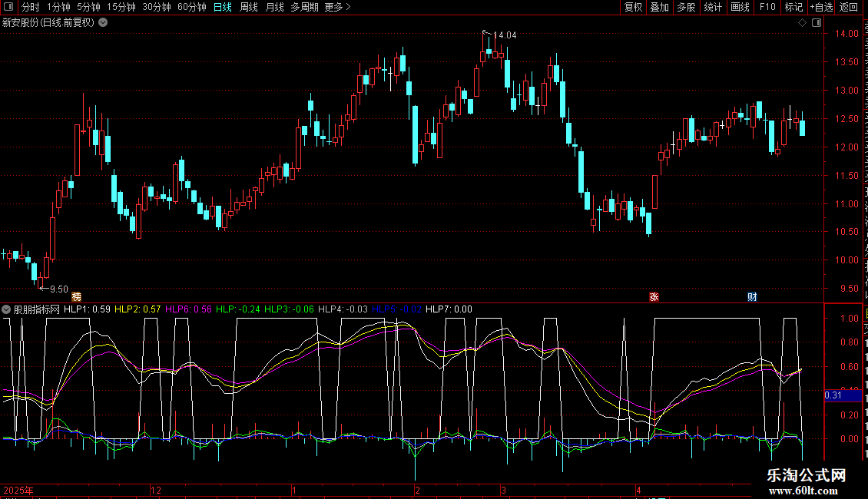
Task: Click the 4 month label on time axis
Action: coord(638,490)
